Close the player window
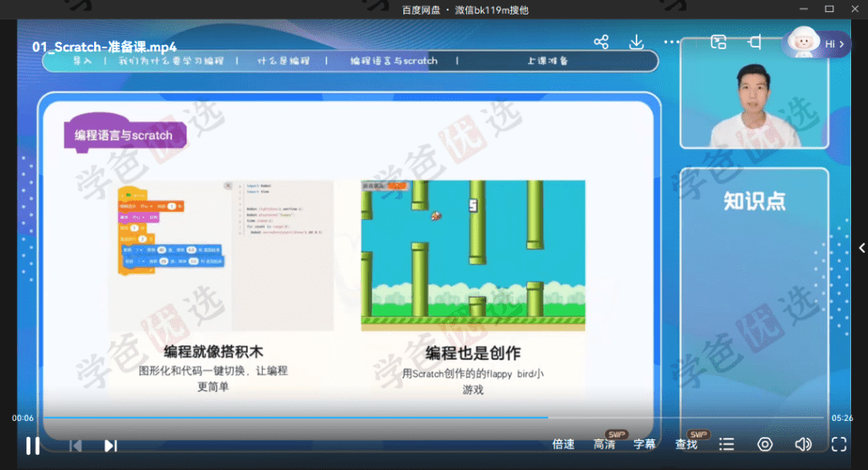This screenshot has height=470, width=868. pos(854,8)
